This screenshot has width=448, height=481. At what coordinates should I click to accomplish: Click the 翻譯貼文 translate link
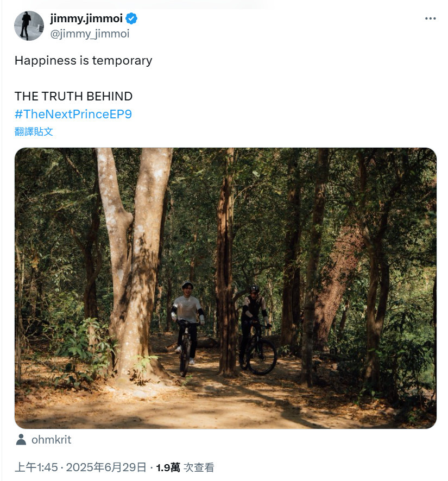[34, 131]
